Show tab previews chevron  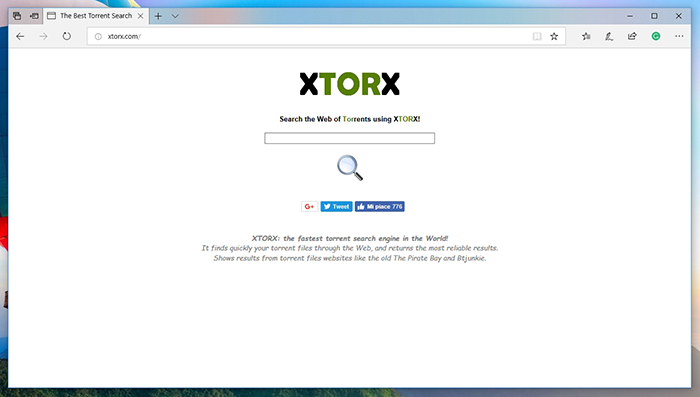(x=175, y=16)
